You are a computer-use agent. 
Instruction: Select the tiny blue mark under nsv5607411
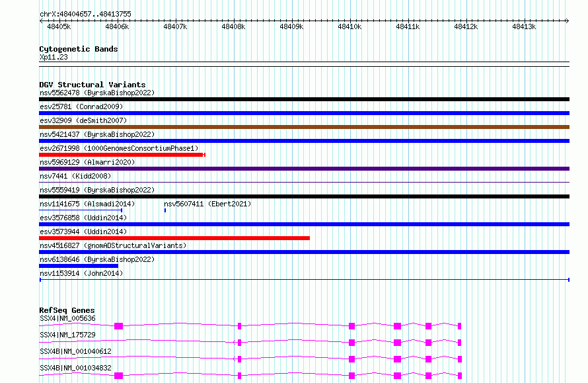165,210
